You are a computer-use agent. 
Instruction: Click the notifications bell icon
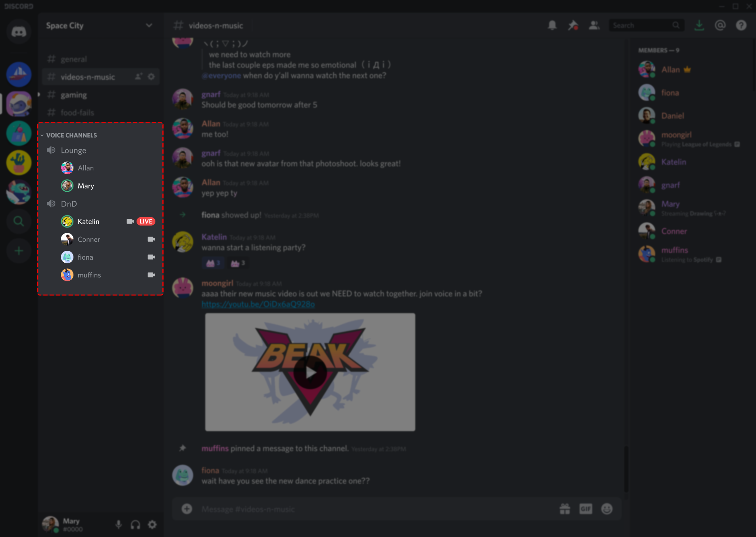click(551, 25)
